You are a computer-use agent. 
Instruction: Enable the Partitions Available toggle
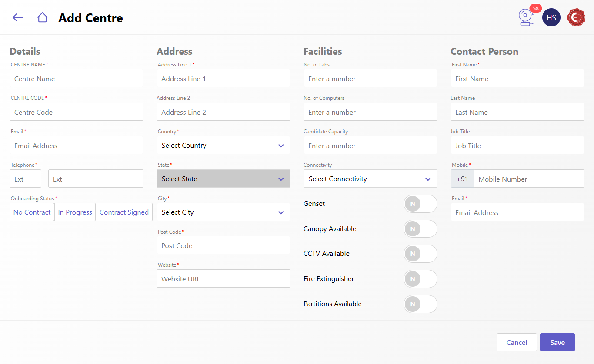[420, 304]
